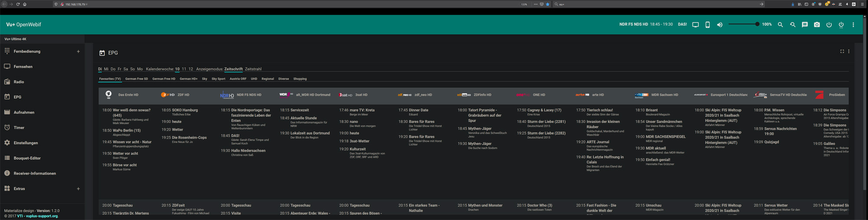This screenshot has width=868, height=220.
Task: Select day Fr in EPG
Action: pyautogui.click(x=119, y=69)
